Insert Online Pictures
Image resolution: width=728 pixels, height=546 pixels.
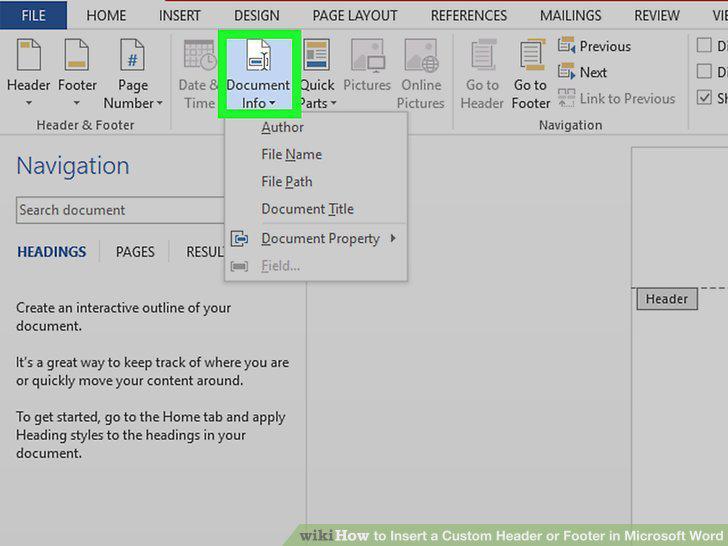point(421,73)
